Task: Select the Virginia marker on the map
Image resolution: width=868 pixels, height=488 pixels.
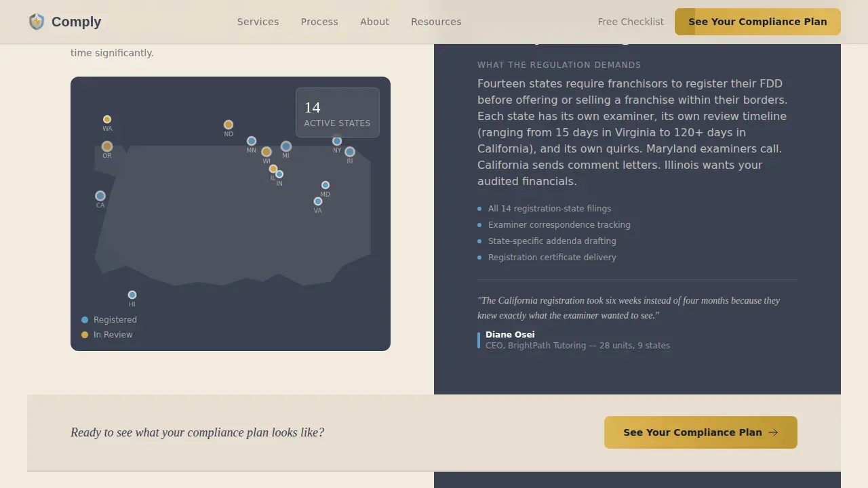Action: tap(318, 201)
